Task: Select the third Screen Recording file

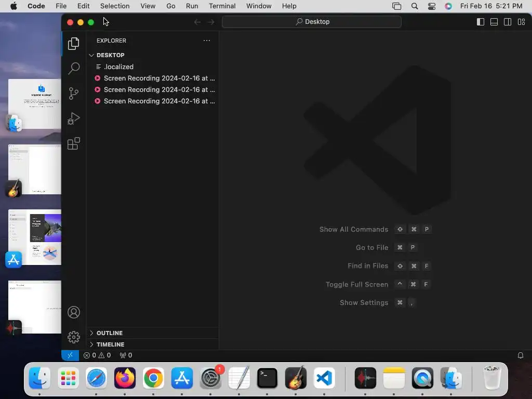Action: pyautogui.click(x=153, y=101)
